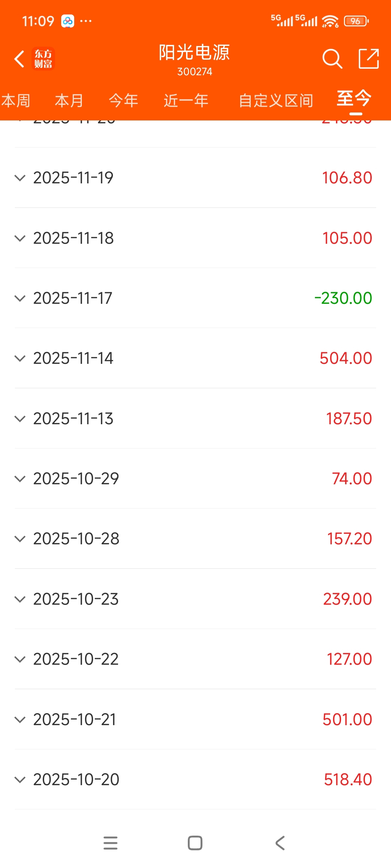Tap the 东方财富 logo icon
The width and height of the screenshot is (391, 868).
pos(43,59)
